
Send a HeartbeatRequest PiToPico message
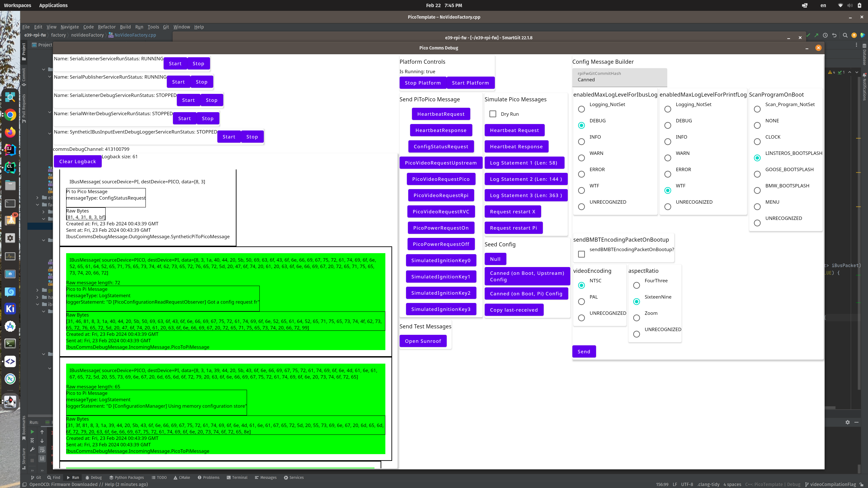441,114
